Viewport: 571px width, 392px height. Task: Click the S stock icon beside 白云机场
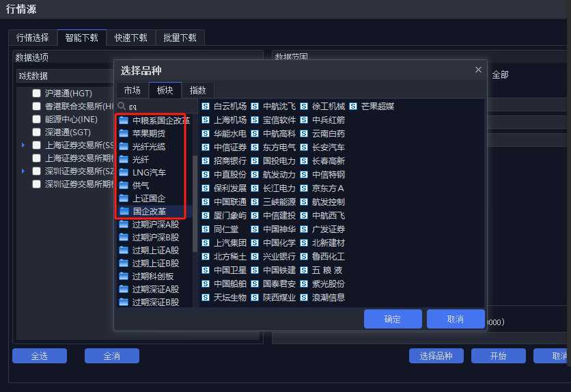pyautogui.click(x=206, y=107)
